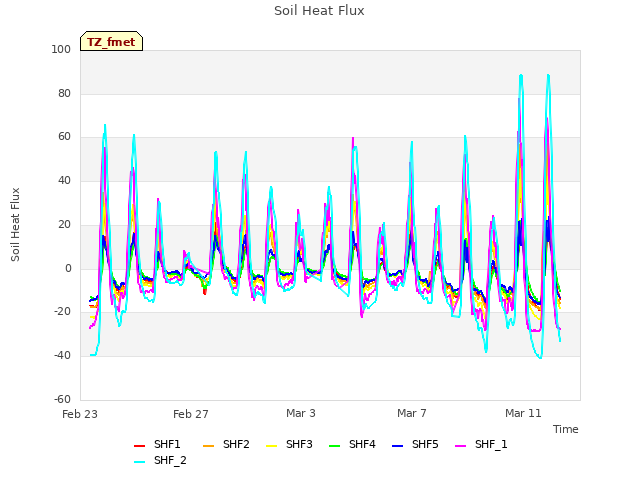The height and width of the screenshot is (480, 640).
Task: Toggle the SHF1 legend entry
Action: (x=157, y=444)
